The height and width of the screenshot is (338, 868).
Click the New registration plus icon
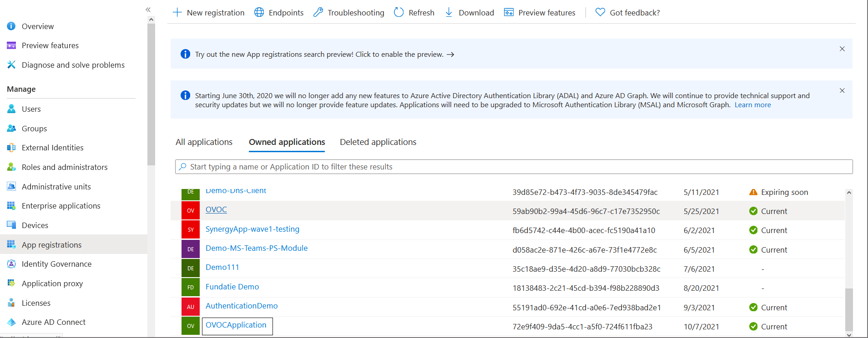point(177,12)
